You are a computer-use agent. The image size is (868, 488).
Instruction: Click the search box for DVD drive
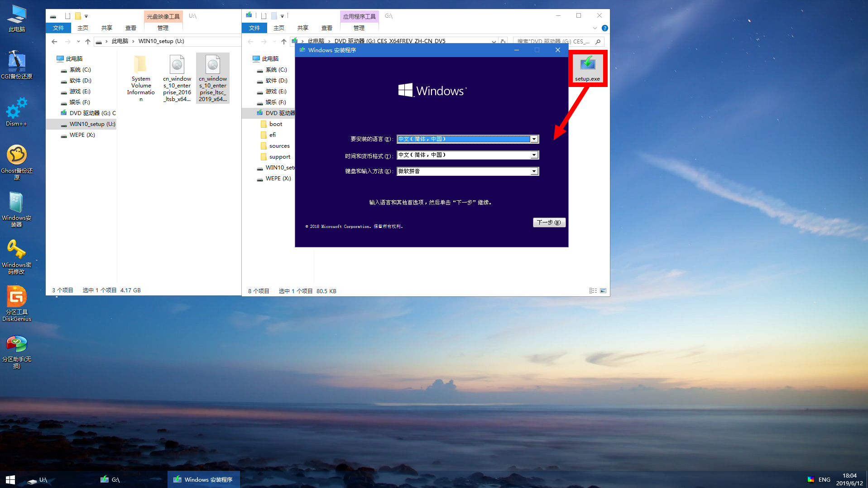pos(555,41)
